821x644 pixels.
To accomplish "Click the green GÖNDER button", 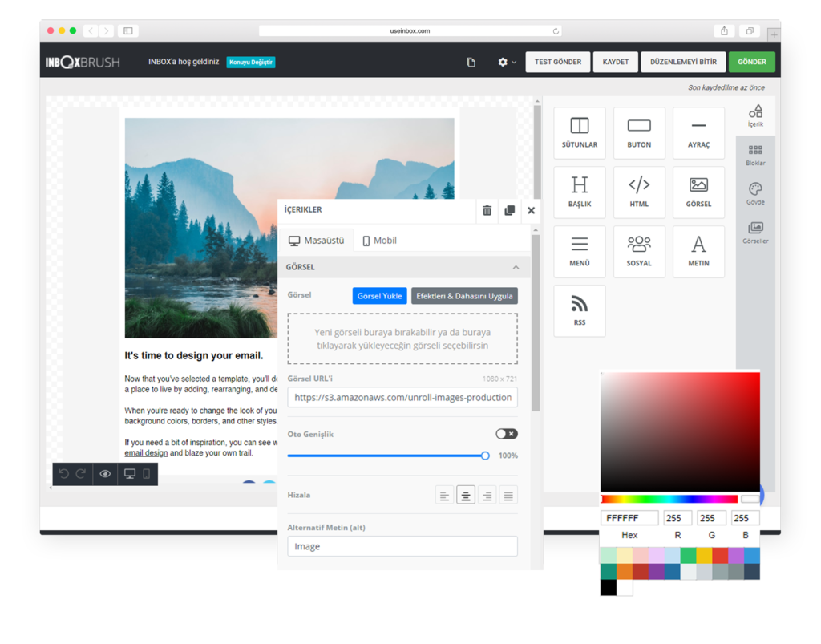I will (x=751, y=62).
